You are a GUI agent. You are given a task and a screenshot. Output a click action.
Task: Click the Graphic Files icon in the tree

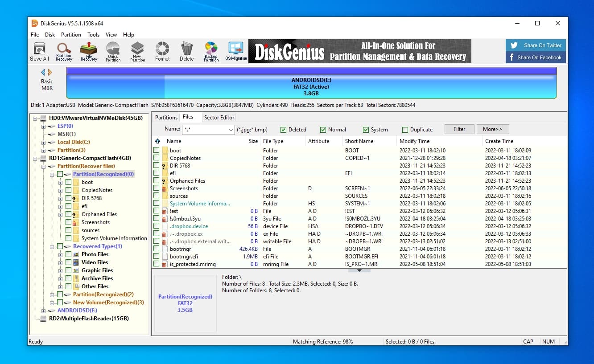tap(76, 270)
